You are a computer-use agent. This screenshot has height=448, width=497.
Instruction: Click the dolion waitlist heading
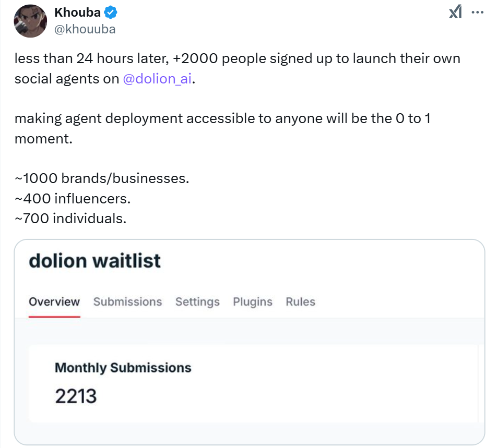point(95,261)
